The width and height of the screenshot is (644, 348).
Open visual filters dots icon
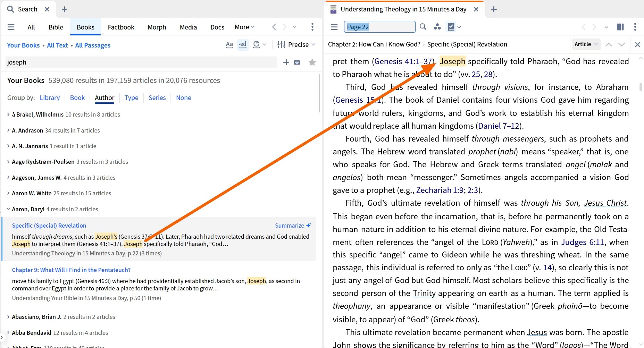(x=437, y=27)
